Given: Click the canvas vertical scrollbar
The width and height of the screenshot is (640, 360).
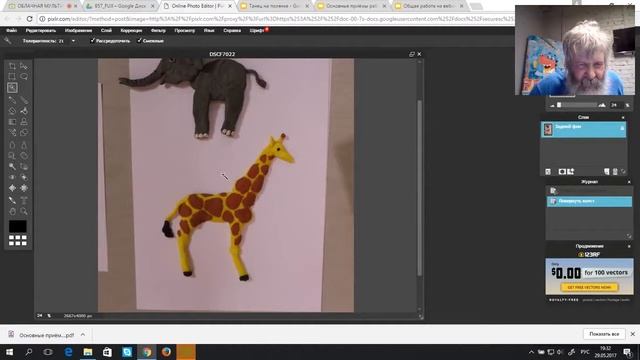Looking at the screenshot, I should pos(419,187).
